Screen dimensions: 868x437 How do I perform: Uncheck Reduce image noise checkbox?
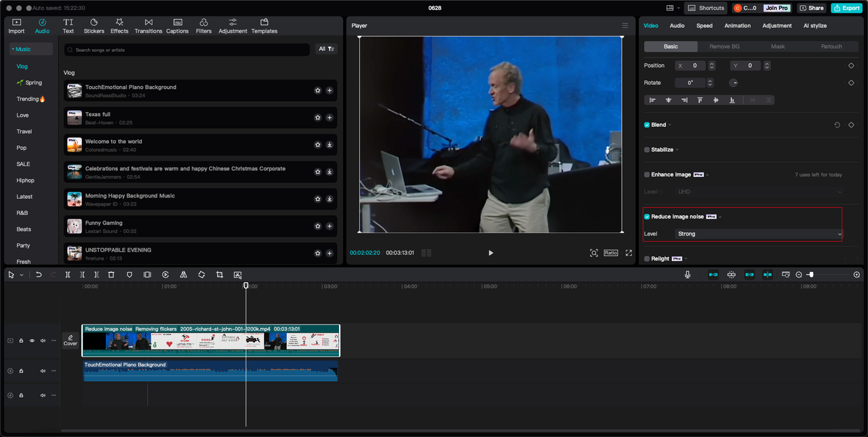click(647, 216)
